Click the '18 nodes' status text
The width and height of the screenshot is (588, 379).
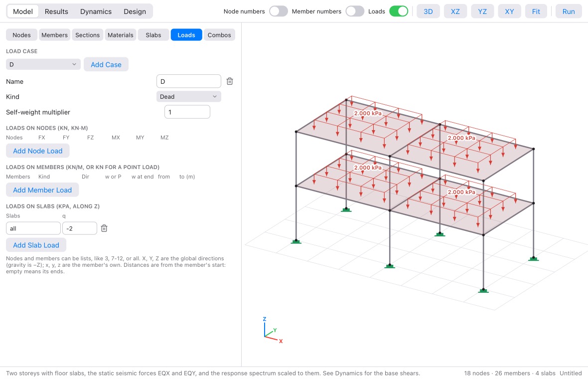click(476, 373)
